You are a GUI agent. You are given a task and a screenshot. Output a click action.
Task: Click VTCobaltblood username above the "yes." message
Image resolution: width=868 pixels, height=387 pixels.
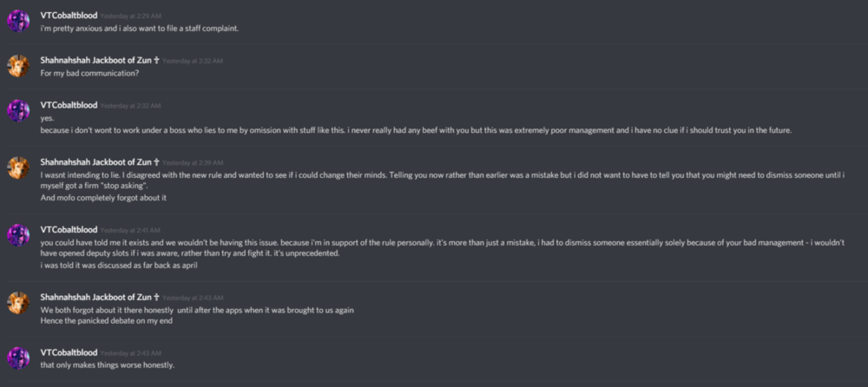(x=69, y=105)
